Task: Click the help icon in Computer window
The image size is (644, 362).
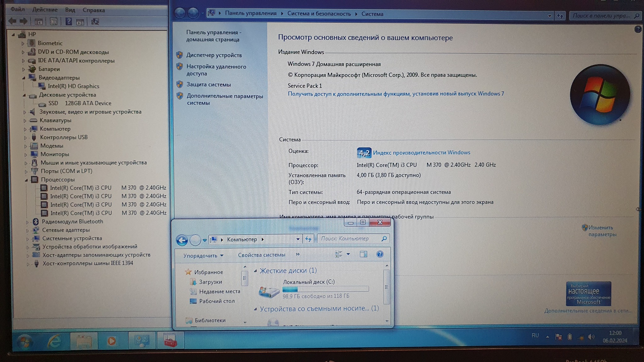Action: click(380, 254)
